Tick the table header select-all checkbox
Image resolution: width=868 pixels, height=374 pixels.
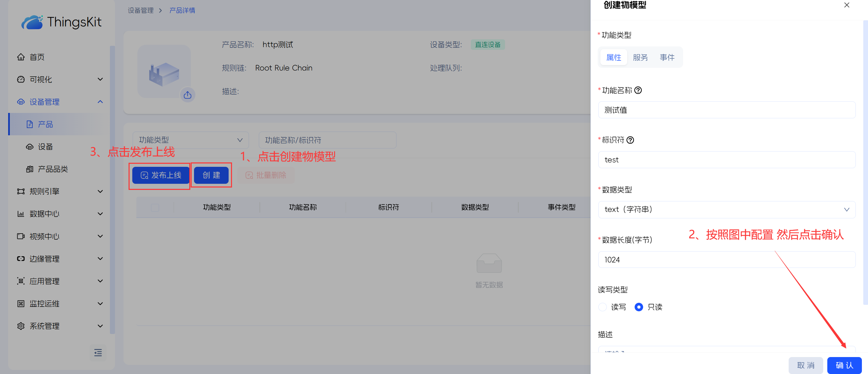point(155,207)
